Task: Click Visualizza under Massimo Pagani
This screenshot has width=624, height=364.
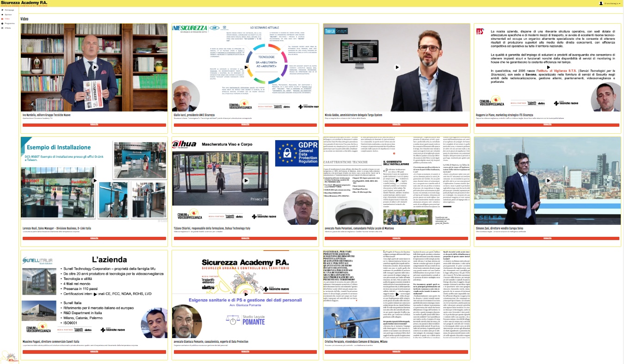Action: [x=94, y=352]
